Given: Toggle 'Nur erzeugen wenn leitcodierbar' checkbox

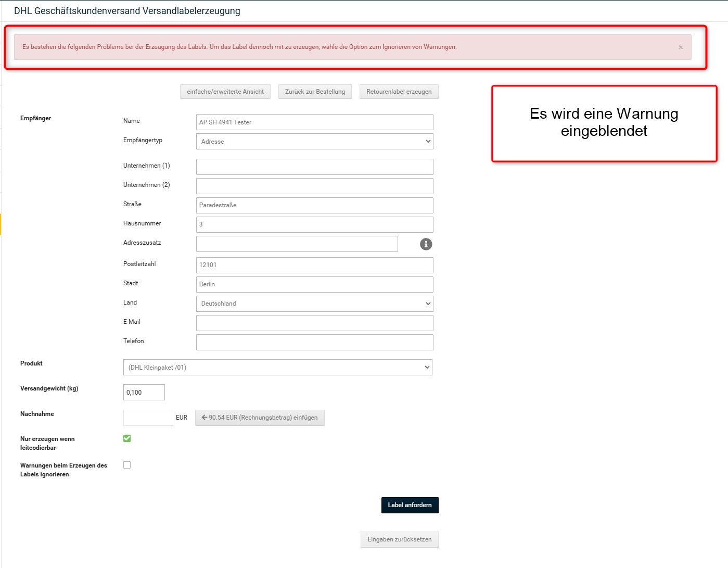Looking at the screenshot, I should click(x=127, y=438).
